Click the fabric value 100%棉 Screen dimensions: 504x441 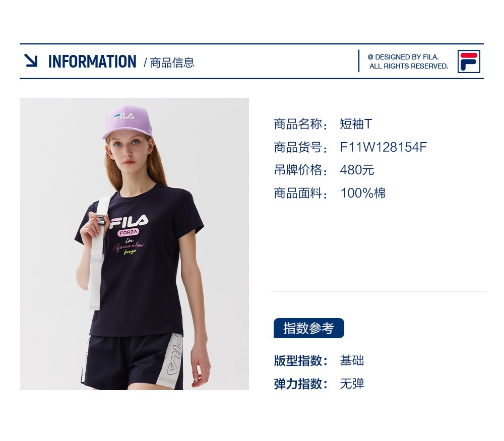[363, 193]
